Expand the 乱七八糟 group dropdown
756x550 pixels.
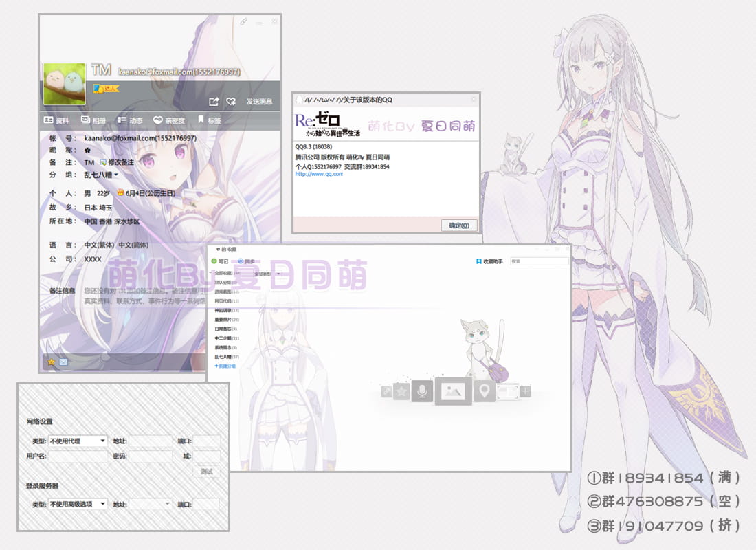point(101,175)
